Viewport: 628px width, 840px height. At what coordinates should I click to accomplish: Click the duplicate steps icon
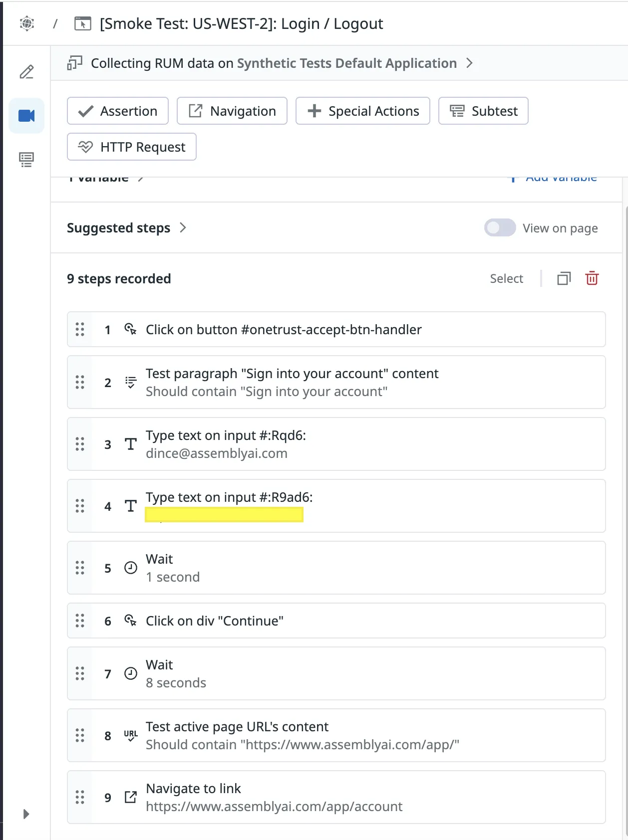click(564, 278)
